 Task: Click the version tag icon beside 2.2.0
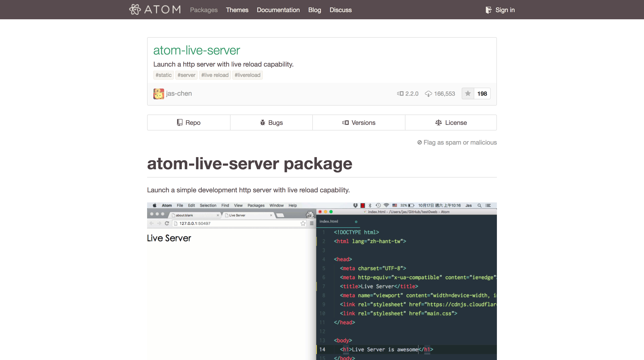point(400,93)
